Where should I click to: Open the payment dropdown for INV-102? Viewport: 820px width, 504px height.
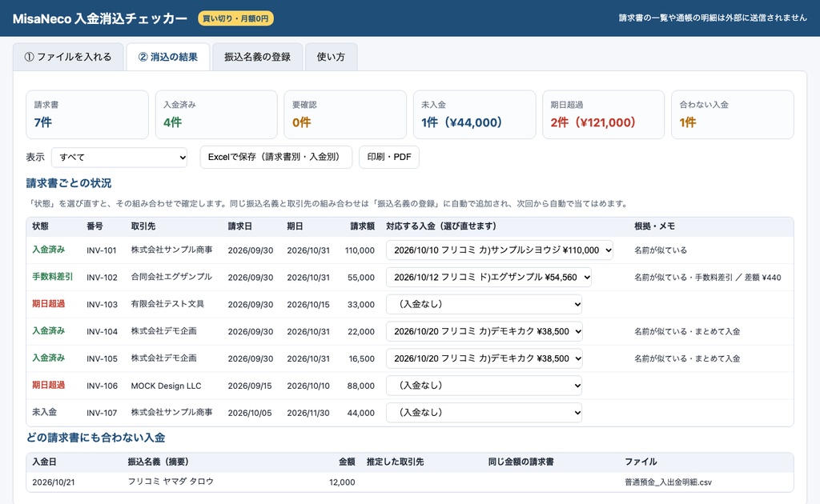489,278
